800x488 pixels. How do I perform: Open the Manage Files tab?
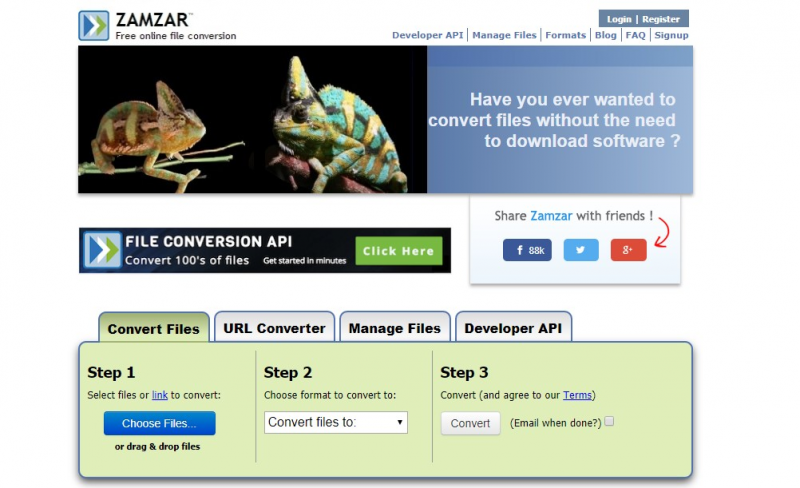pos(395,328)
